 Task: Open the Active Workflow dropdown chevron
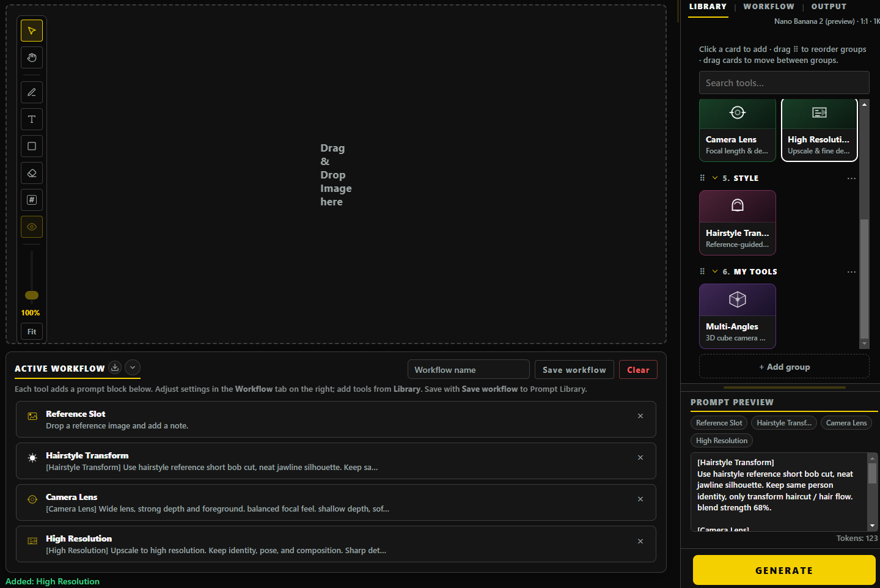pos(133,367)
